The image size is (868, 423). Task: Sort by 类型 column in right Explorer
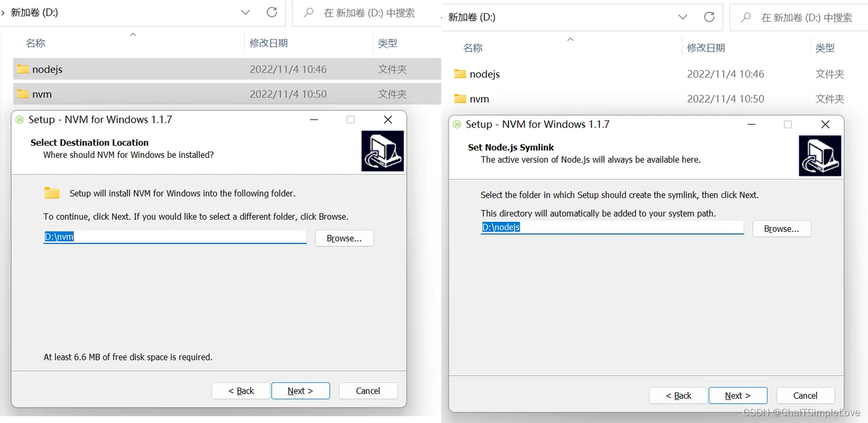[825, 48]
